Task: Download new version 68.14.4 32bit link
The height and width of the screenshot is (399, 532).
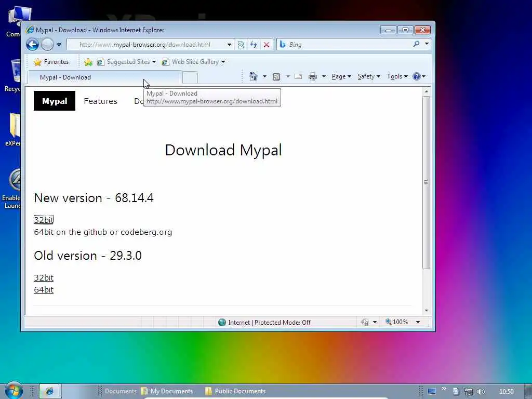Action: [44, 220]
